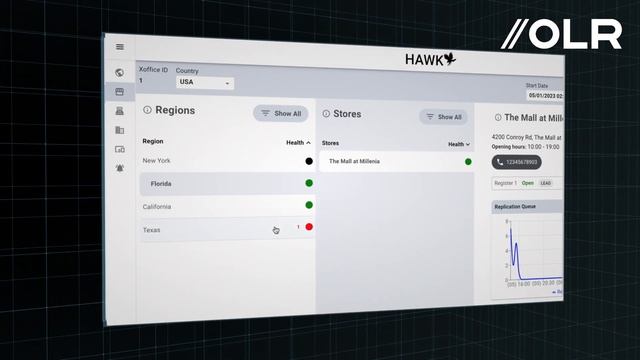Click the info icon beside Regions
Viewport: 640px width, 360px height.
point(147,110)
